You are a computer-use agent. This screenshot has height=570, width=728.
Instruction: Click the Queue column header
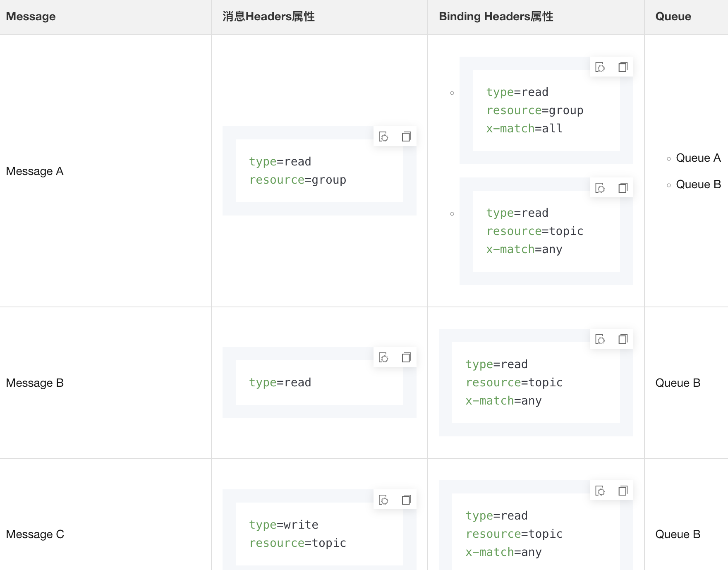673,17
